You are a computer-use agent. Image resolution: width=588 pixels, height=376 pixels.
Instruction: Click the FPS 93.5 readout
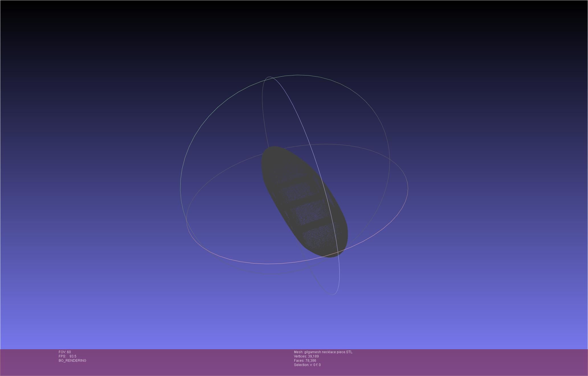click(x=68, y=356)
